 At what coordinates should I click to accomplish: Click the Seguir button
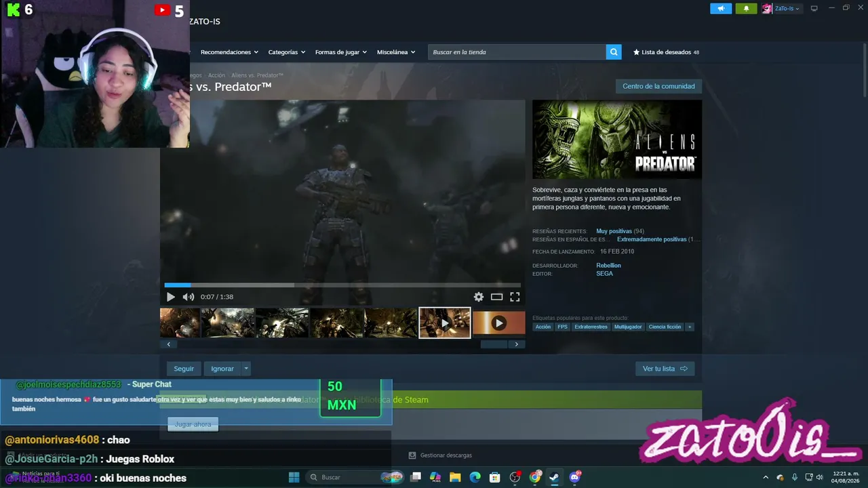point(184,369)
